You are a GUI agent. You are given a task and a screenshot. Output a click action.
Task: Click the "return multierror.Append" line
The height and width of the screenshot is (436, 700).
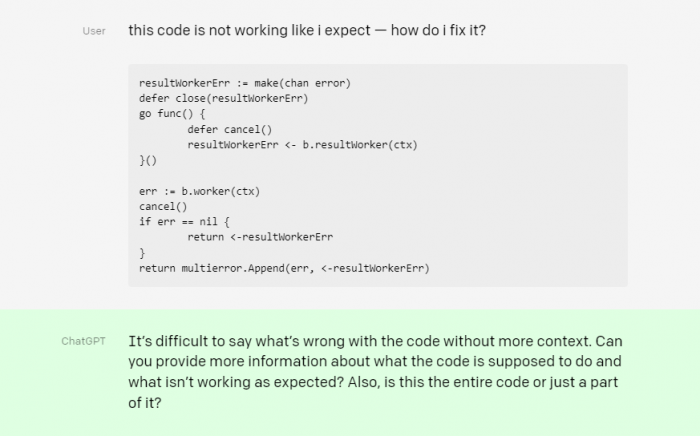click(x=284, y=268)
